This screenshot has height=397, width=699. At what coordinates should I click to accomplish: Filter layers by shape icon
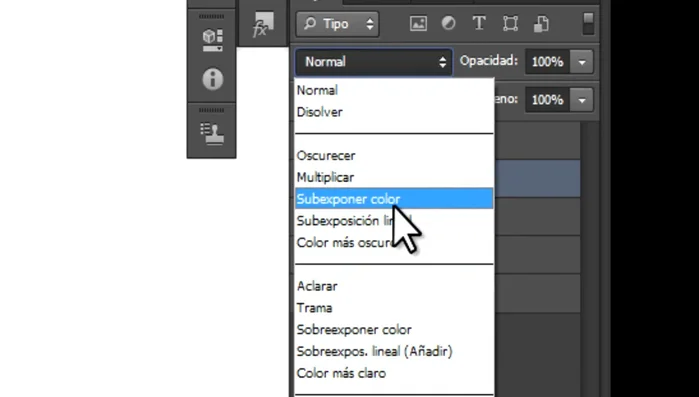click(510, 24)
